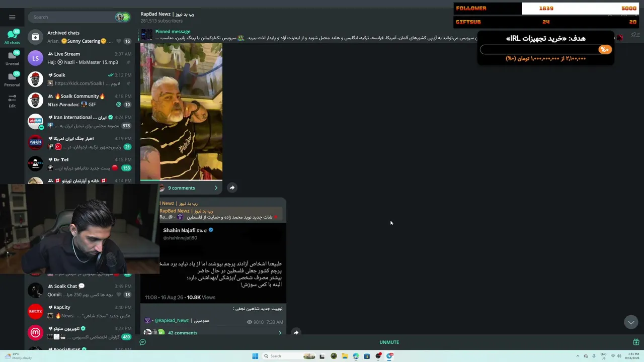Open the weather widget on the taskbar
Image resolution: width=644 pixels, height=362 pixels.
click(x=19, y=356)
